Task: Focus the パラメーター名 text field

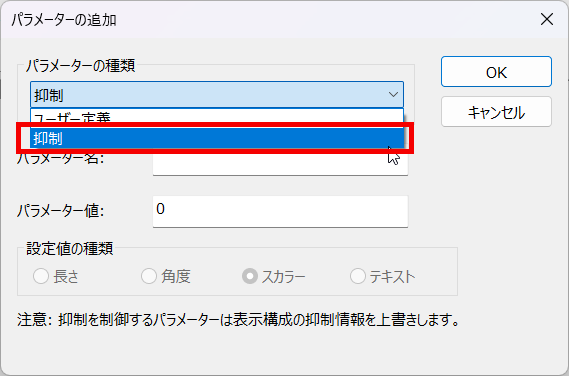Action: (x=280, y=164)
